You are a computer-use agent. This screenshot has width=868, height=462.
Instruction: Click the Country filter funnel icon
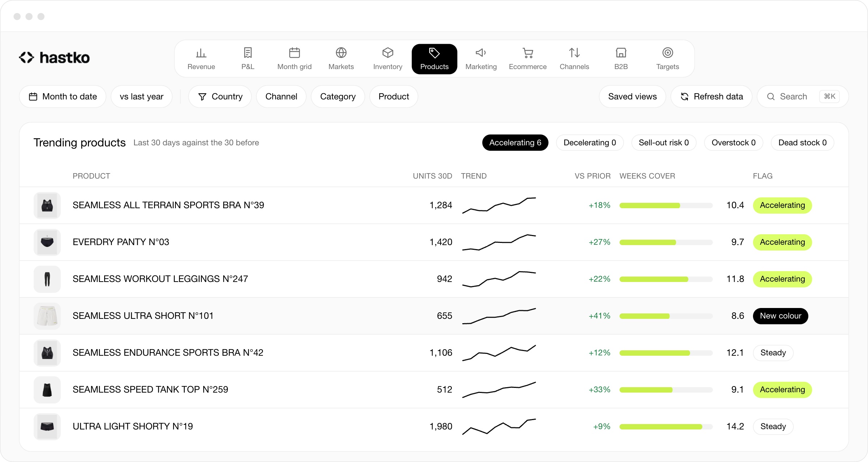coord(202,97)
